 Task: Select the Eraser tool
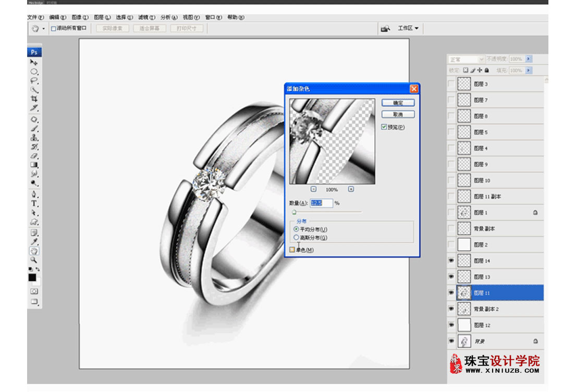(34, 156)
